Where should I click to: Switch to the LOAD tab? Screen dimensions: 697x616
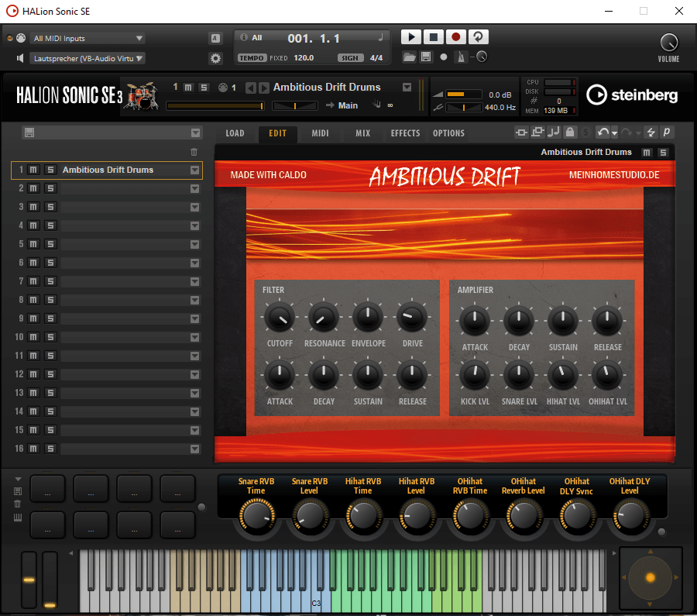click(x=235, y=133)
